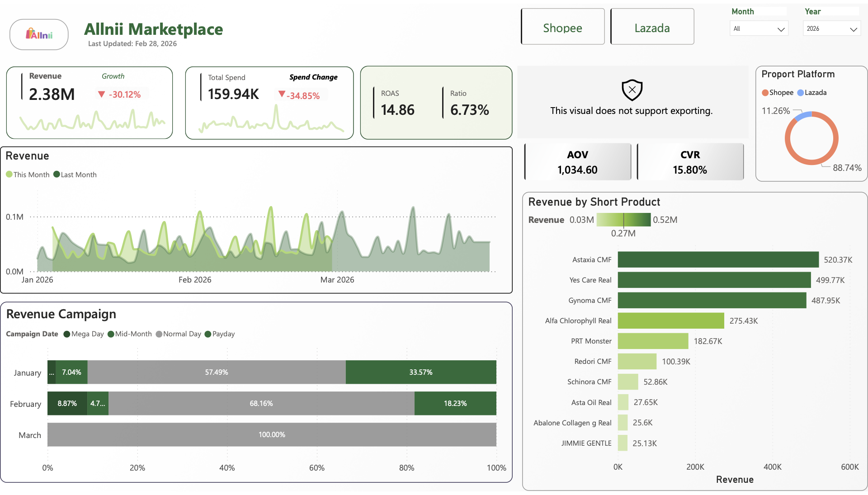The height and width of the screenshot is (495, 868).
Task: Click the Abalone Collagen g Real label
Action: tap(572, 423)
